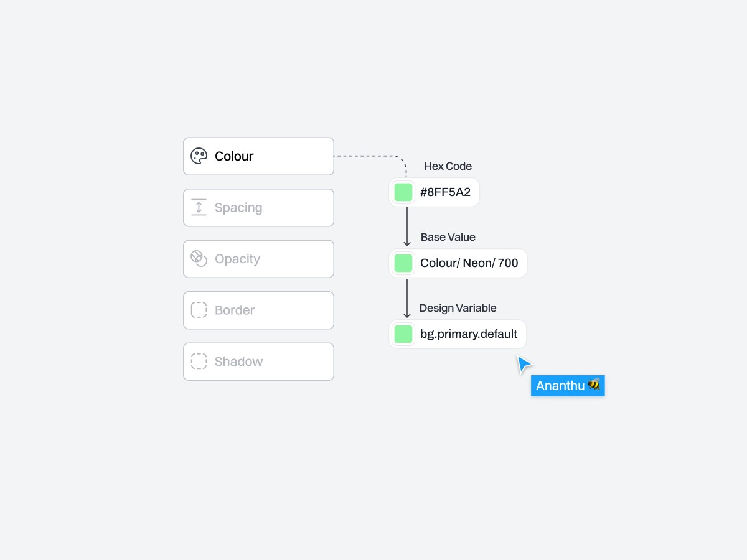
Task: Select the bg.primary.default variable chip
Action: click(x=458, y=334)
